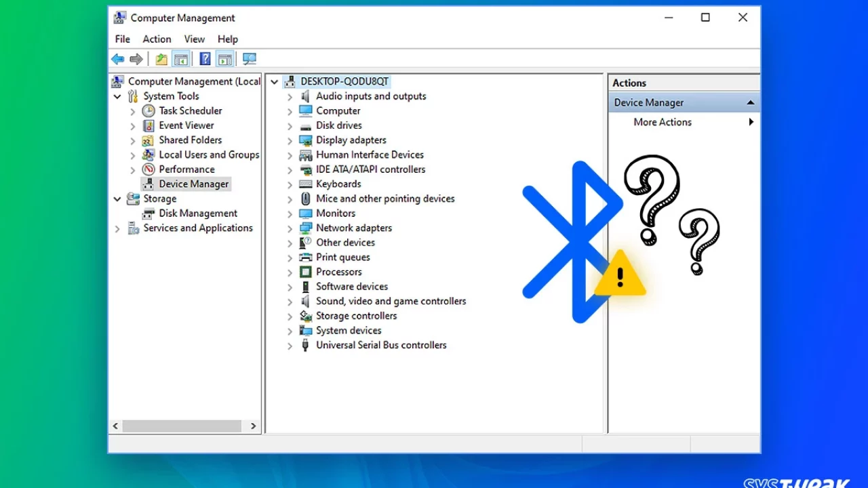The height and width of the screenshot is (488, 868).
Task: Collapse the System Tools tree node
Action: 117,97
